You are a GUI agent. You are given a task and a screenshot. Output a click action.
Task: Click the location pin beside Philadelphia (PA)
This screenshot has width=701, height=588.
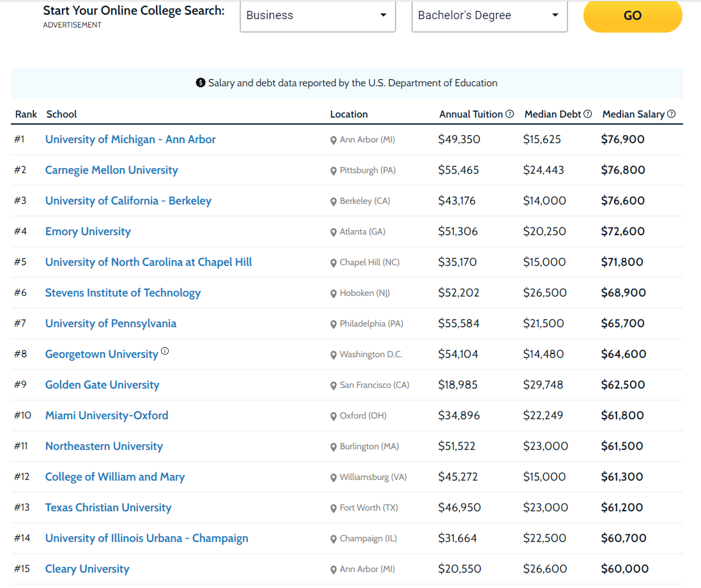[x=334, y=325]
